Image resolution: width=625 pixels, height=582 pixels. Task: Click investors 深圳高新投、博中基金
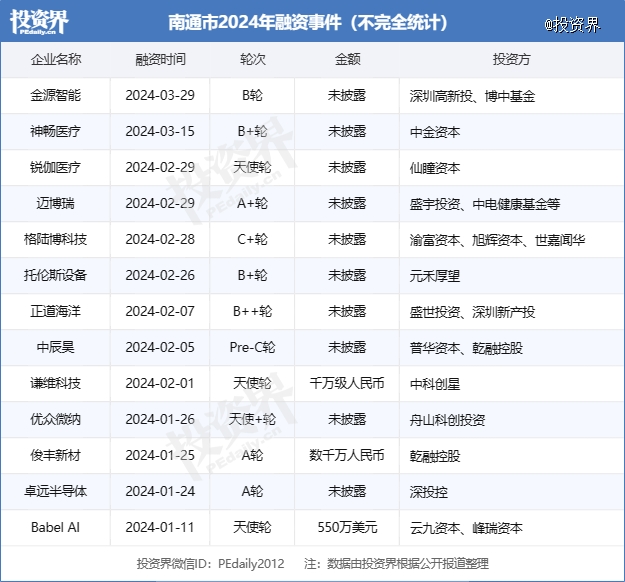[472, 96]
